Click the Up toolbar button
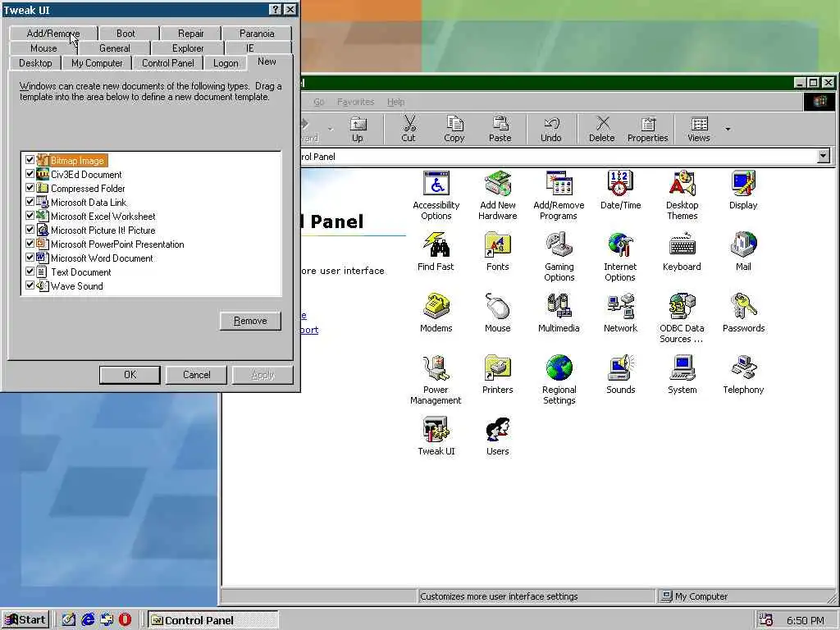 point(358,129)
